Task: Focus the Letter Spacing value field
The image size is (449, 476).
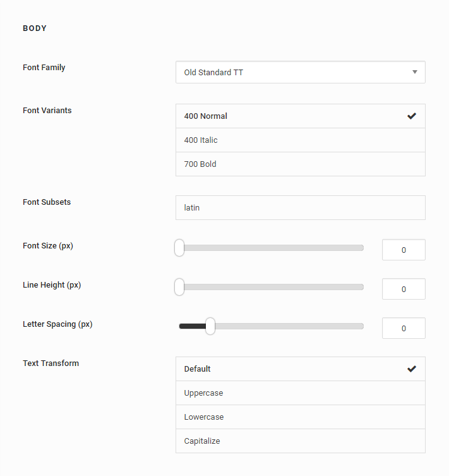Action: click(x=404, y=328)
